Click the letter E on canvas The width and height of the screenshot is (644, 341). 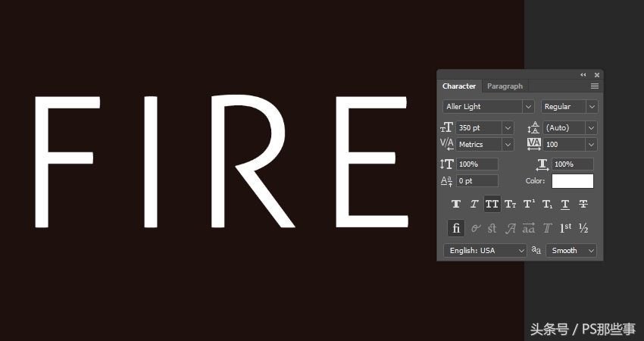[x=372, y=162]
